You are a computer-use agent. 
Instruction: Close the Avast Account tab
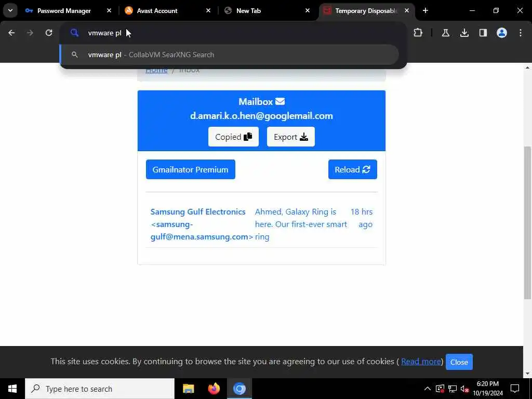(208, 11)
